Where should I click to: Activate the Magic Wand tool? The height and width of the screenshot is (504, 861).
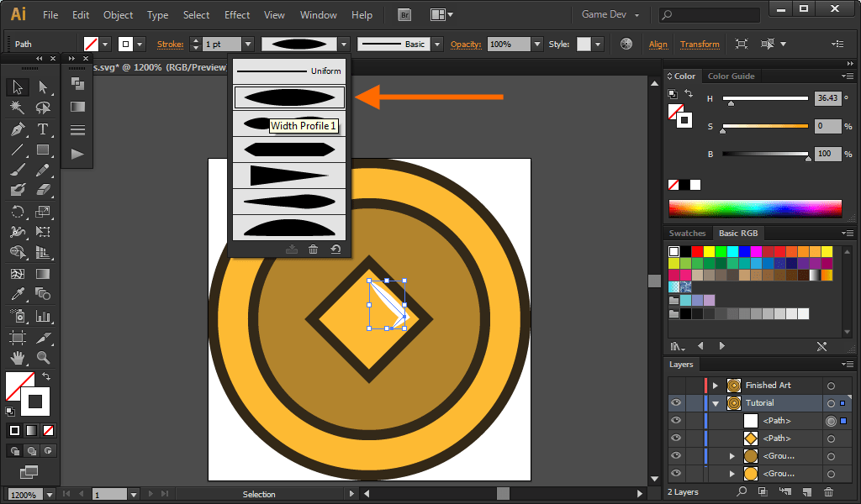pos(18,105)
